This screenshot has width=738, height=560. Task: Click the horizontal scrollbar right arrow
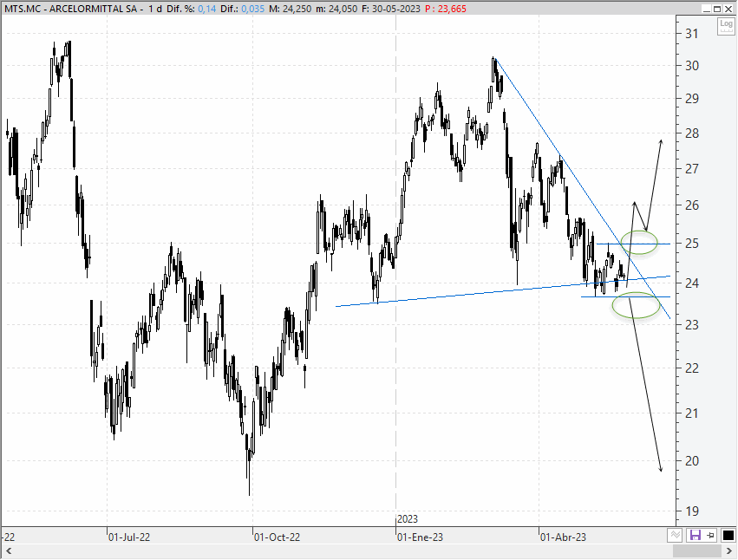coord(729,551)
